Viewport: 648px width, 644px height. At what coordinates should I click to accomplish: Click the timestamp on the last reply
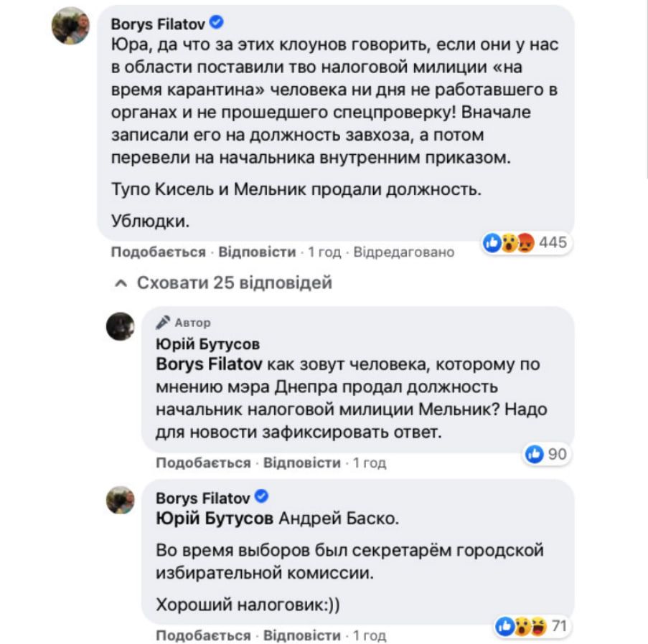pos(370,635)
